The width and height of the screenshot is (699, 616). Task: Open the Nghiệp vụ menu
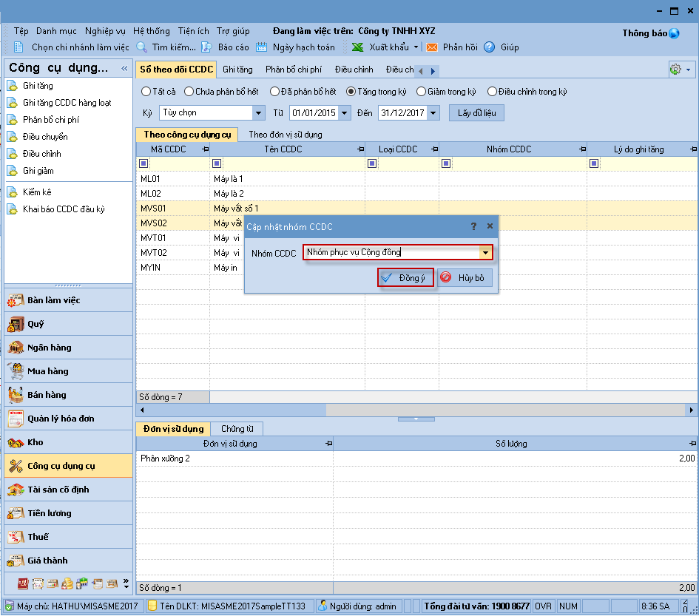click(105, 31)
